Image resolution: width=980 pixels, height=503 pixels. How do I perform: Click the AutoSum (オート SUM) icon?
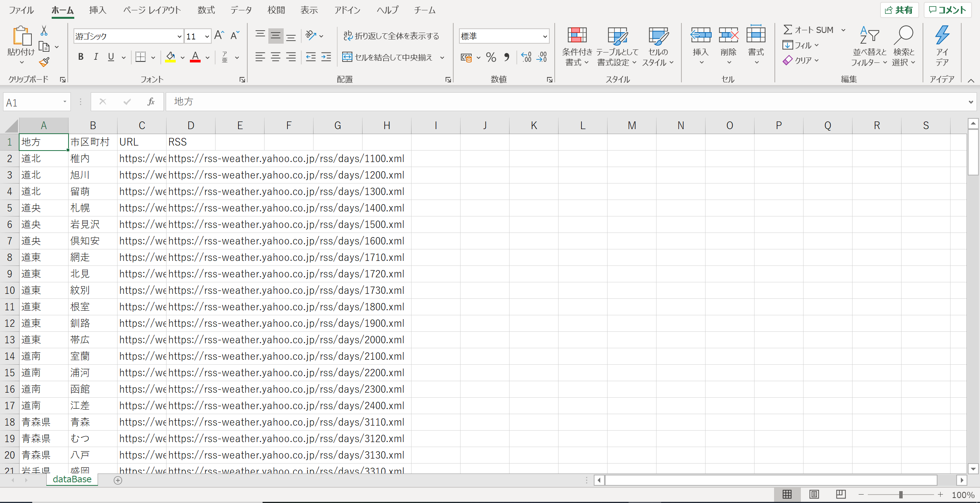click(x=788, y=29)
